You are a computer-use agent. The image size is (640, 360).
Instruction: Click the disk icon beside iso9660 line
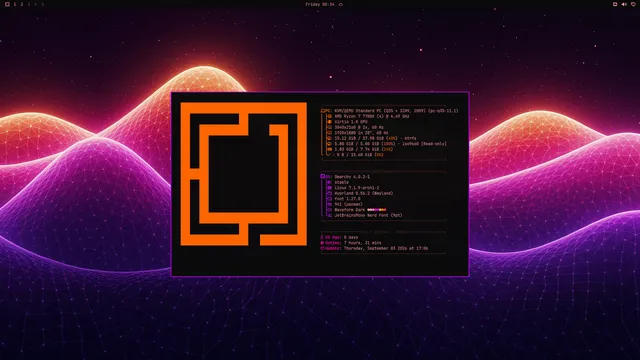pos(329,144)
